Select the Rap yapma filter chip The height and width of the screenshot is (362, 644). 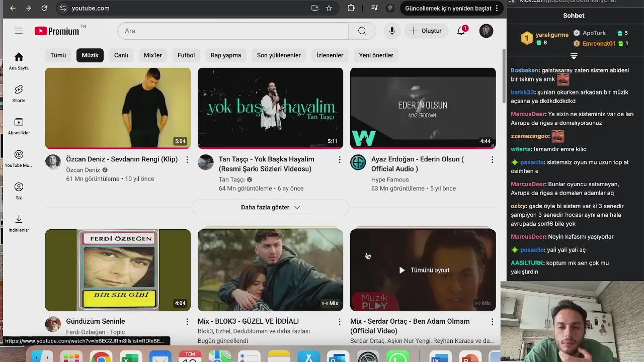tap(226, 55)
